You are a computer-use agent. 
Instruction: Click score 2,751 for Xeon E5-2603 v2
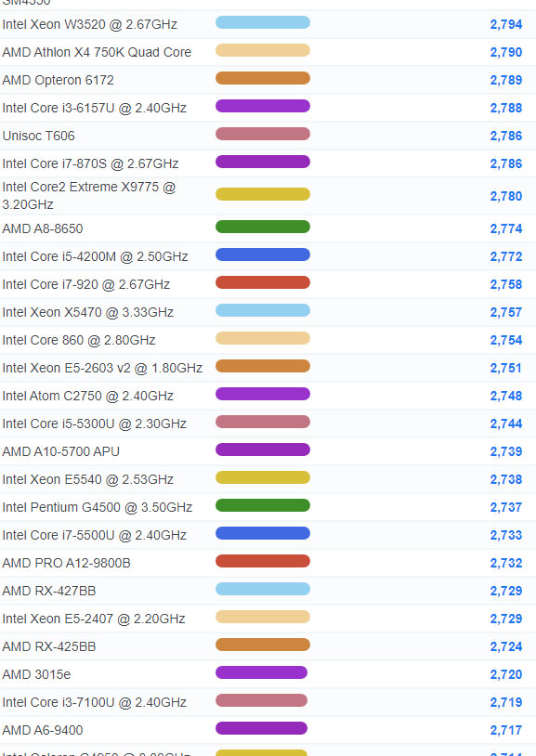click(506, 369)
